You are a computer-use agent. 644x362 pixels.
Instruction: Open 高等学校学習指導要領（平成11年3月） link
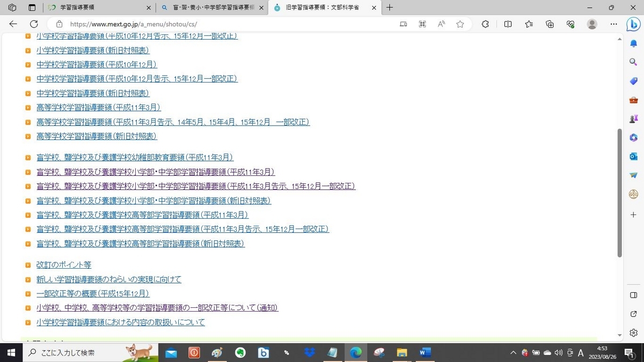[x=99, y=107]
